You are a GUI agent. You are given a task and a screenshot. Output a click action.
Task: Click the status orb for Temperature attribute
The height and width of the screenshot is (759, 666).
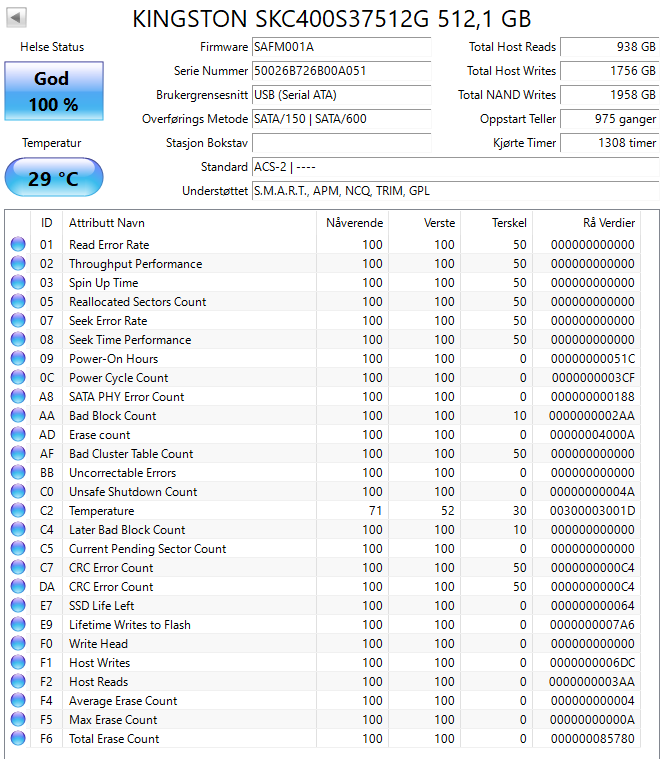18,510
